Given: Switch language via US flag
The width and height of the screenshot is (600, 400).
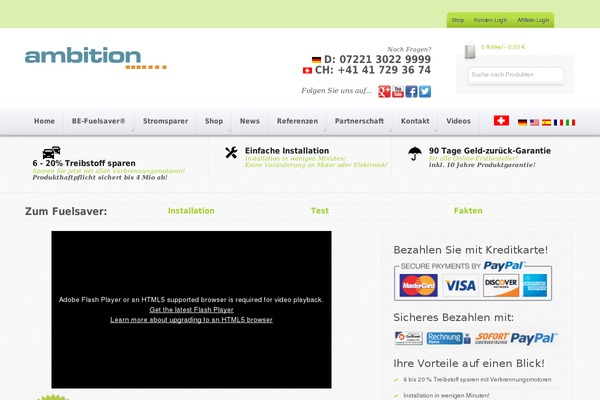Looking at the screenshot, I should click(534, 122).
